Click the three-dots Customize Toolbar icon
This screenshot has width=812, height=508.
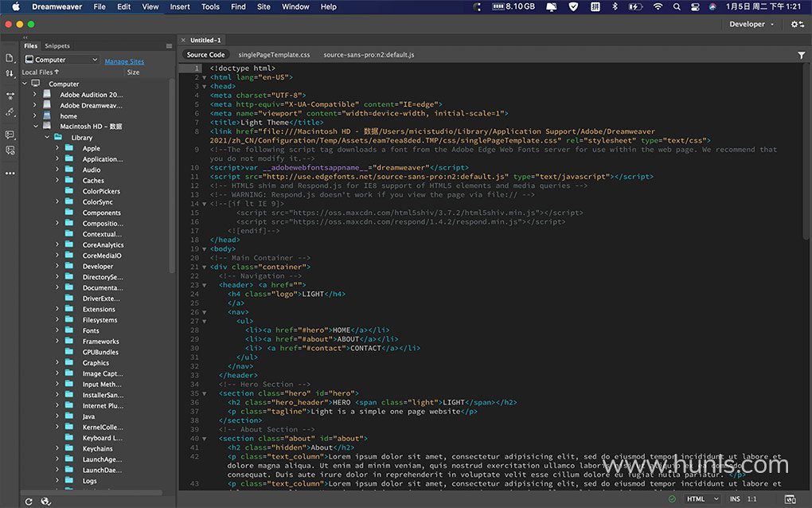pyautogui.click(x=10, y=173)
